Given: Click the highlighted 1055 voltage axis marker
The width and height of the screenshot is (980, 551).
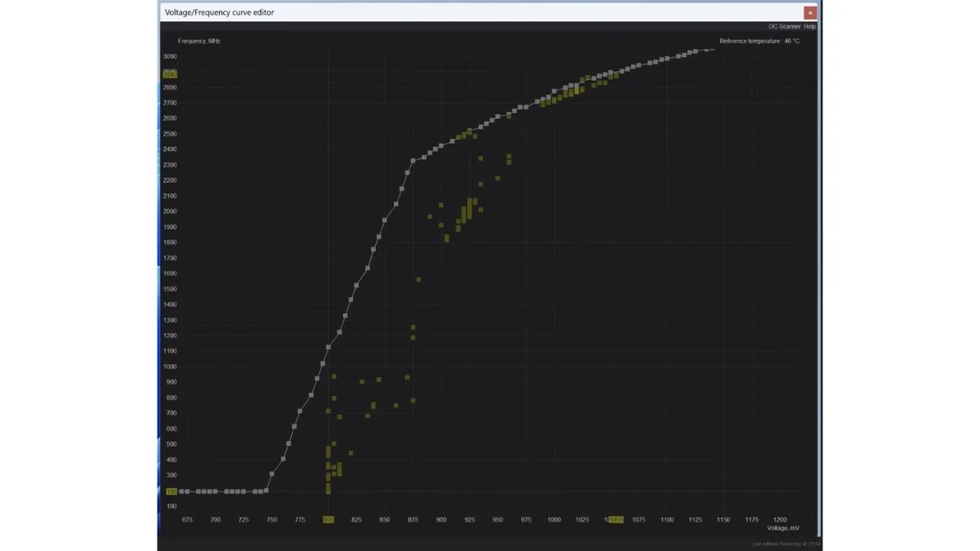Looking at the screenshot, I should tap(615, 520).
